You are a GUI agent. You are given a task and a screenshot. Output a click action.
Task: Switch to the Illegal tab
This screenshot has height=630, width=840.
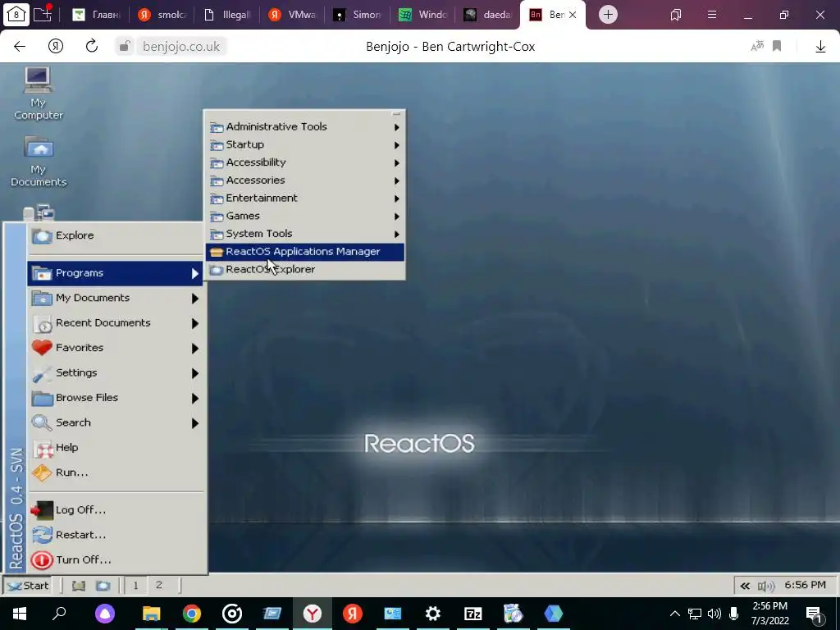[x=227, y=15]
